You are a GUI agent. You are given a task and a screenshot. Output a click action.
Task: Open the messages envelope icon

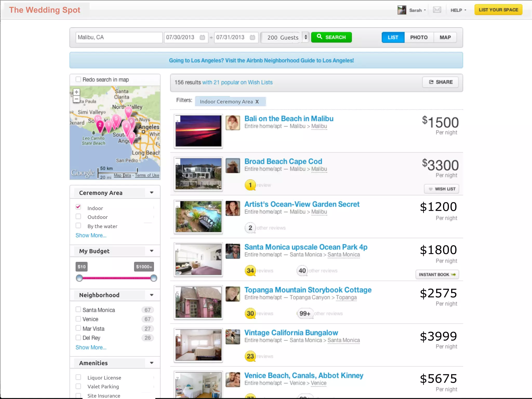pyautogui.click(x=437, y=10)
